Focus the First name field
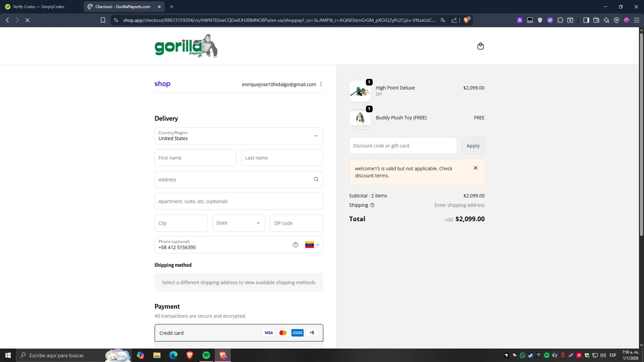 [x=195, y=158]
